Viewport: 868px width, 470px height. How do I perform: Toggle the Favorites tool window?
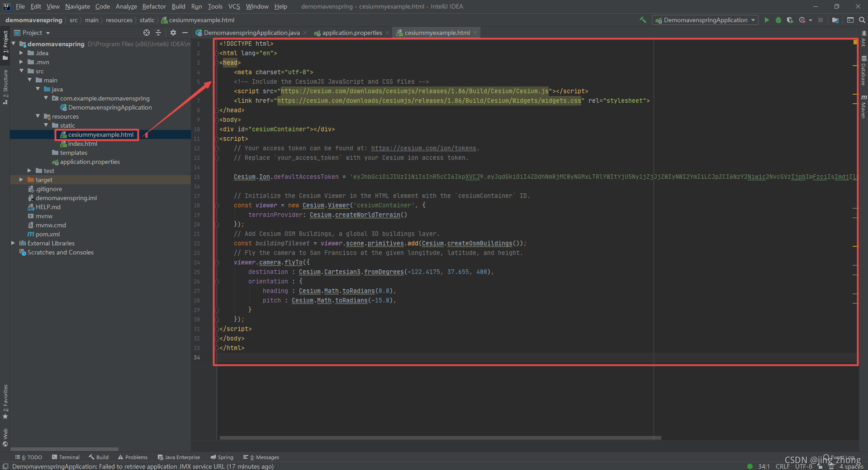pos(5,402)
